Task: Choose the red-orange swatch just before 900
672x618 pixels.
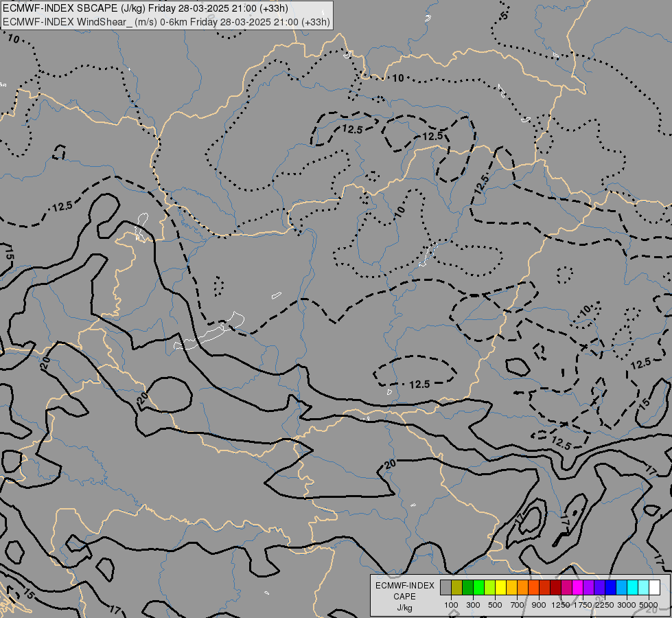Action: click(x=533, y=588)
